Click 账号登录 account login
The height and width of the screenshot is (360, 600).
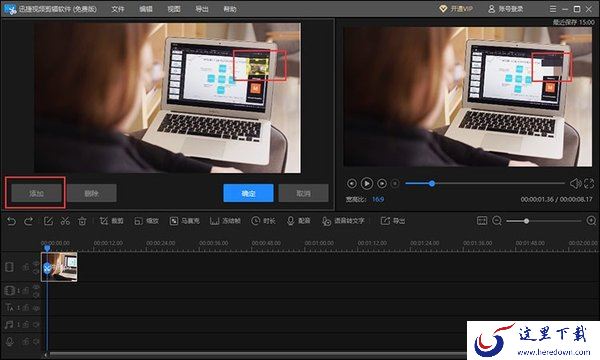(505, 9)
